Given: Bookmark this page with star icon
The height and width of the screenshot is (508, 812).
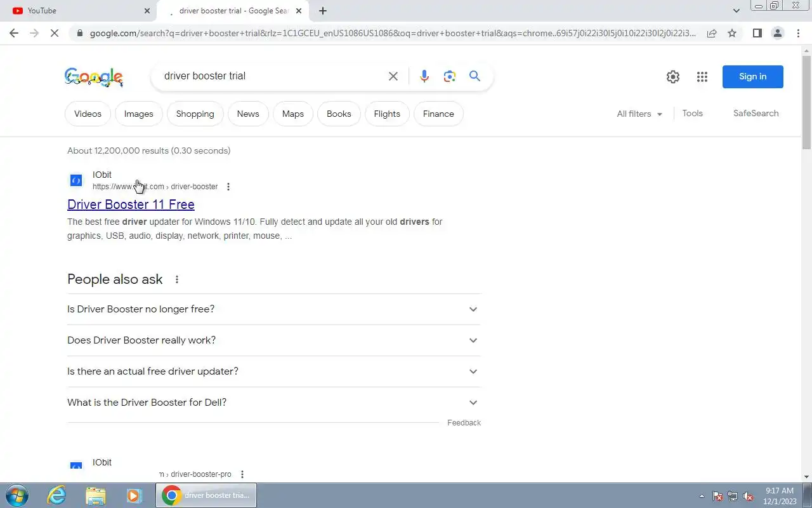Looking at the screenshot, I should pos(732,33).
